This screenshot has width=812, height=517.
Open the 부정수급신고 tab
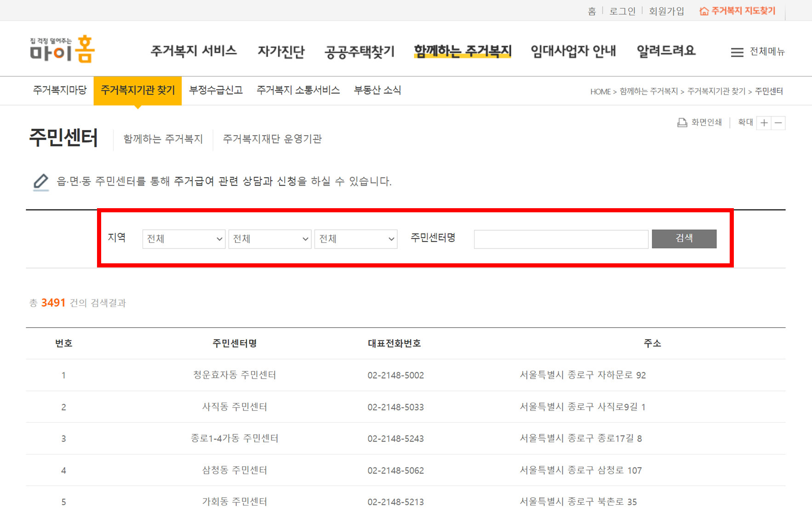[216, 90]
